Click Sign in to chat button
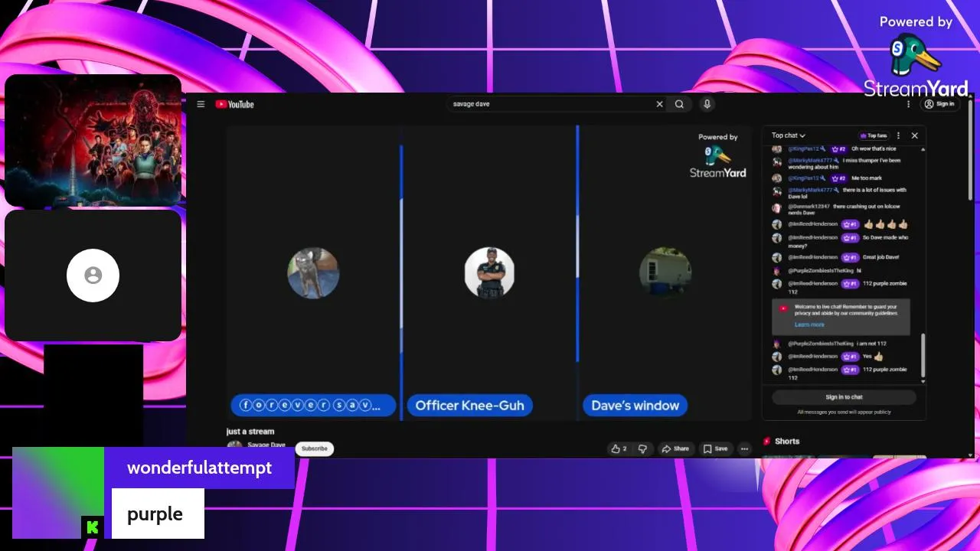This screenshot has height=551, width=980. click(844, 397)
